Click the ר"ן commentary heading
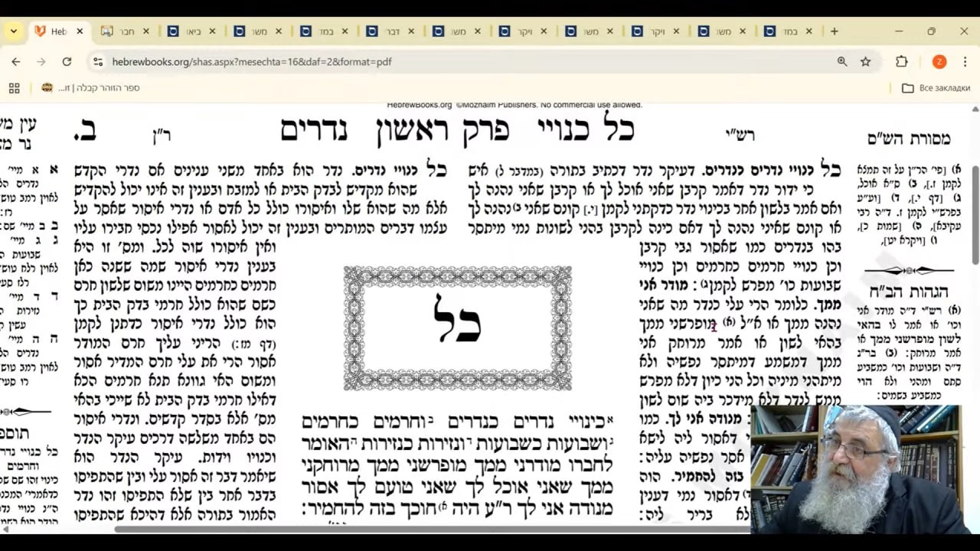Image resolution: width=980 pixels, height=551 pixels. [162, 135]
